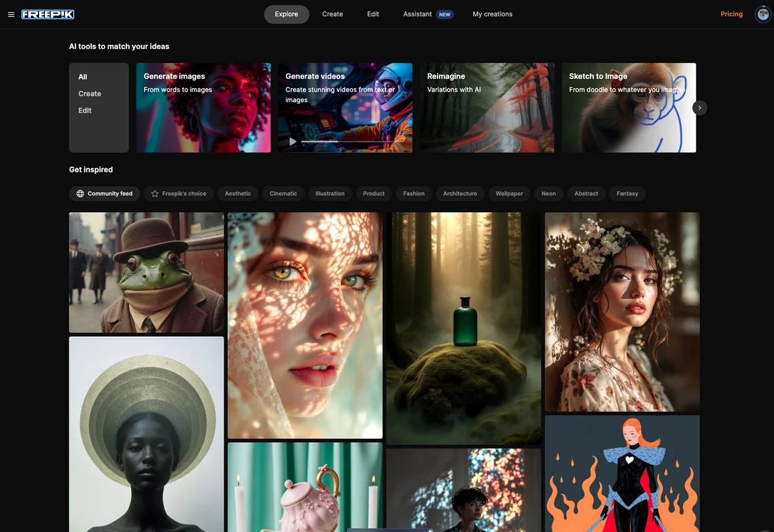Open the Generate images card
The height and width of the screenshot is (532, 774).
(x=203, y=108)
